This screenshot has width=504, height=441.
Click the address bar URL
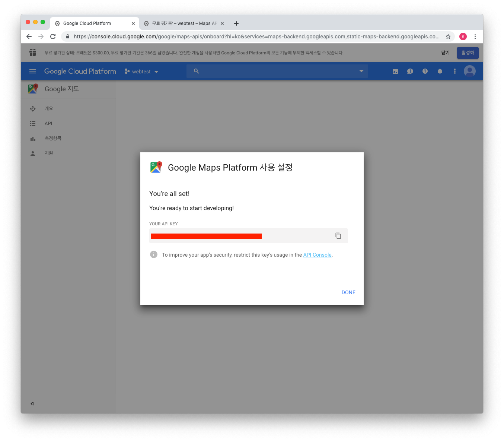(256, 37)
